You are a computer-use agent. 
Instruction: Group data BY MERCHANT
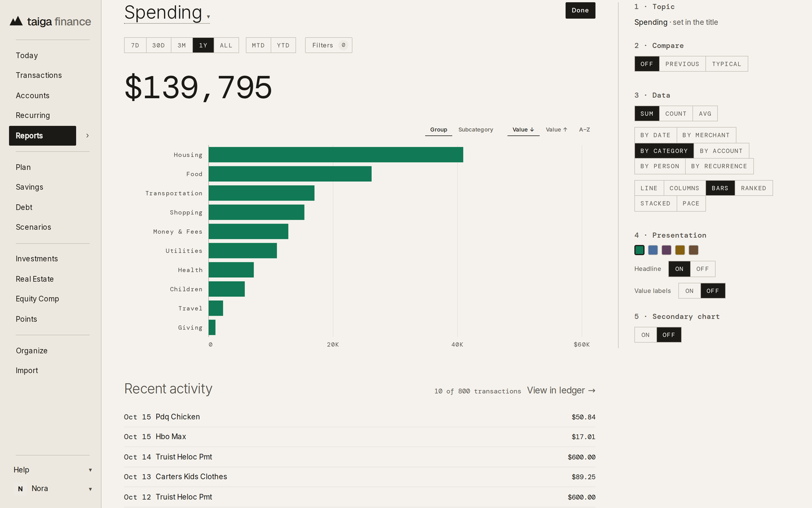click(x=706, y=135)
